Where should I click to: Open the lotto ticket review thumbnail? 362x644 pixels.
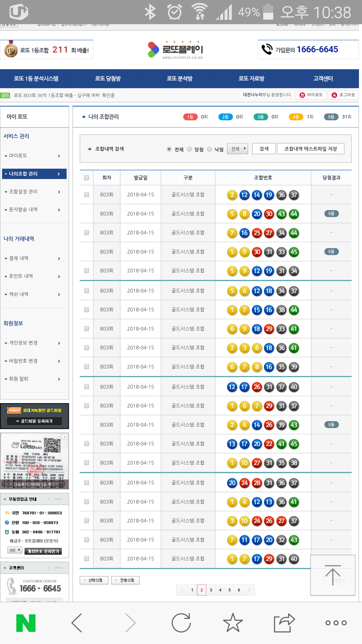tap(34, 461)
